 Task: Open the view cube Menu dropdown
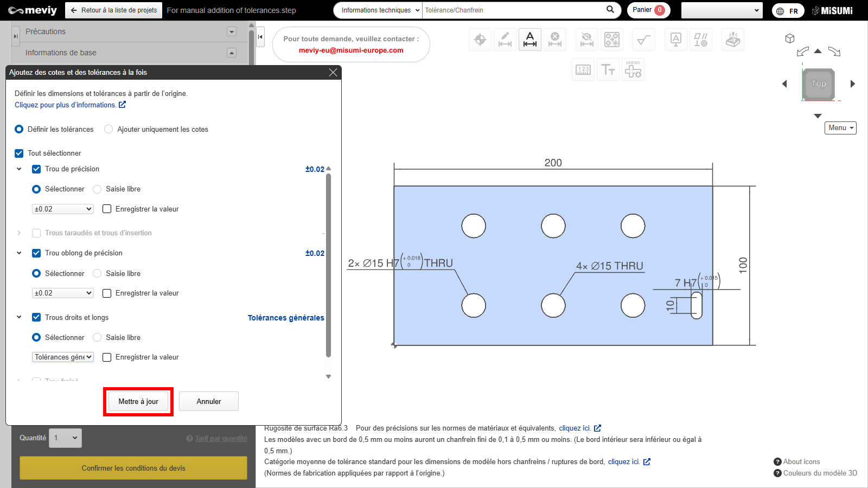click(x=840, y=128)
